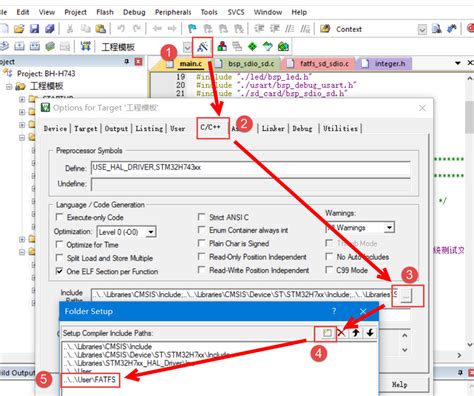
Task: Select ..\..\Libraries\CMSIS\Include path entry
Action: pos(108,347)
